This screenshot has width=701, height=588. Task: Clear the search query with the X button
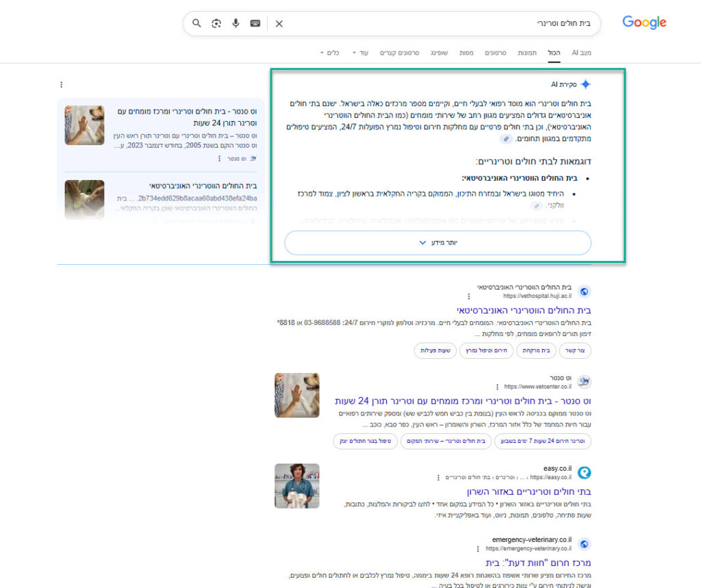(279, 23)
